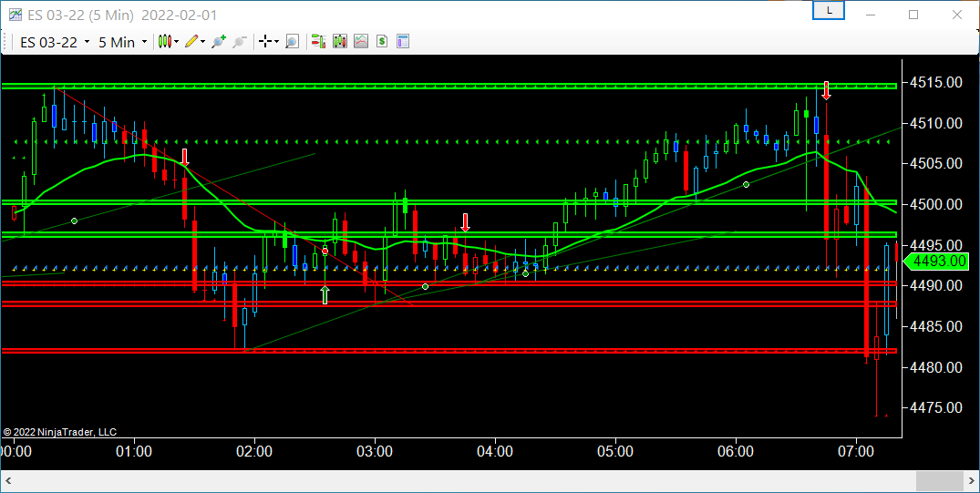Expand the crosshair cursor dropdown arrow

pos(277,43)
